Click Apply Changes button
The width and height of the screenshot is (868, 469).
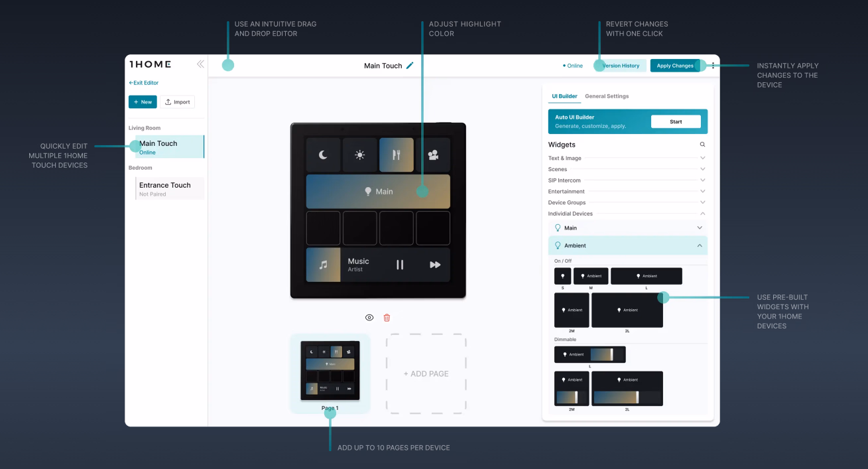click(675, 66)
